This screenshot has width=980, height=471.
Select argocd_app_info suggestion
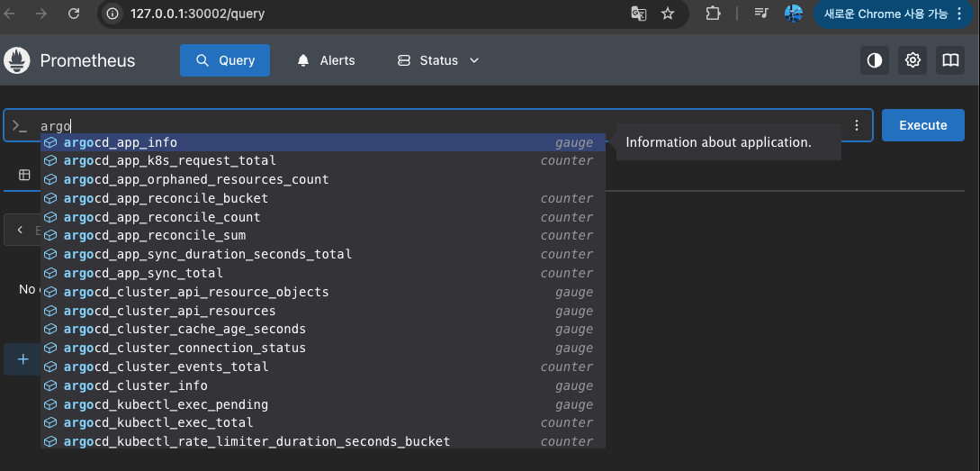tap(323, 142)
